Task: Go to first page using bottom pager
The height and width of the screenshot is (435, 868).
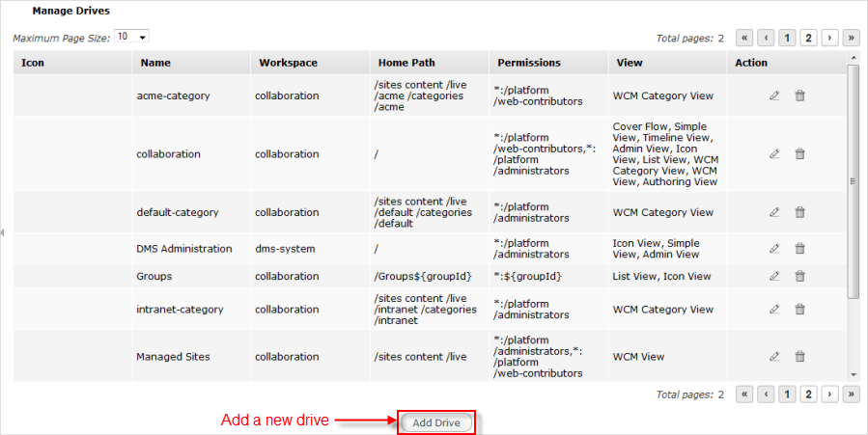Action: [744, 394]
